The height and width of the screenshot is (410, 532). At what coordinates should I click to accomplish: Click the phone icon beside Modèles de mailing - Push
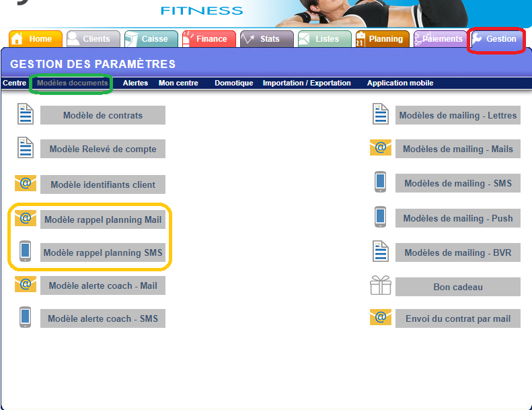click(381, 217)
